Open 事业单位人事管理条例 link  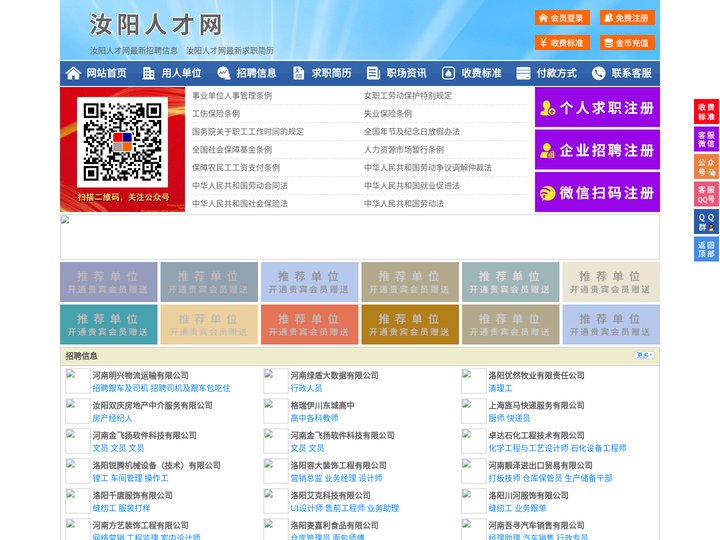coord(232,96)
